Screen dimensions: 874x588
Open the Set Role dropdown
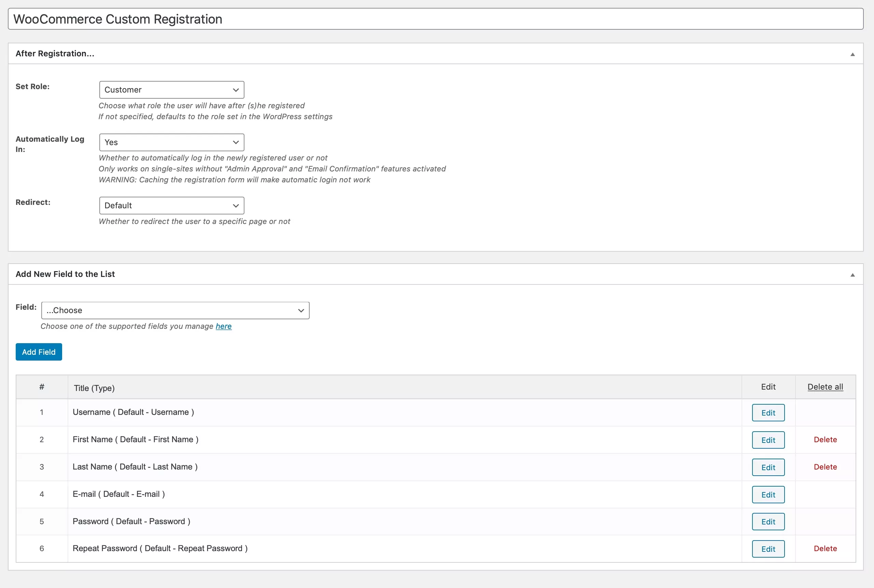click(172, 89)
